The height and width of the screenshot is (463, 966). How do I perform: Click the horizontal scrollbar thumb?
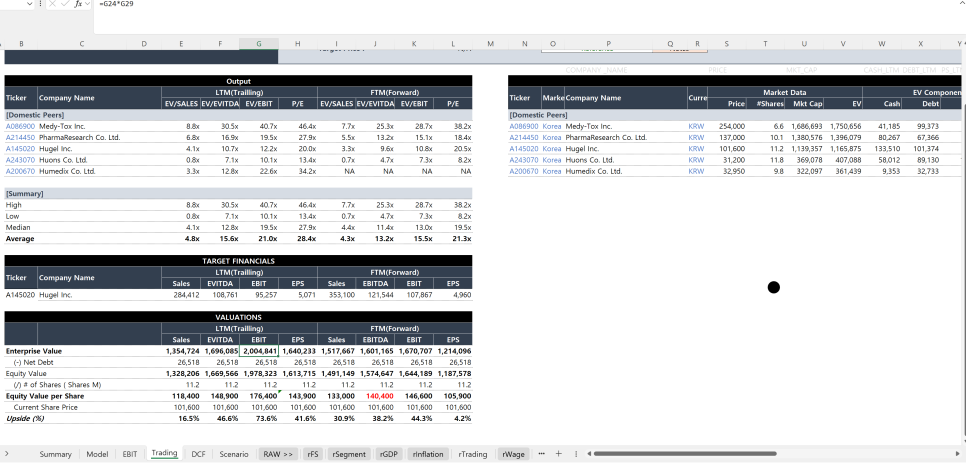pos(684,454)
